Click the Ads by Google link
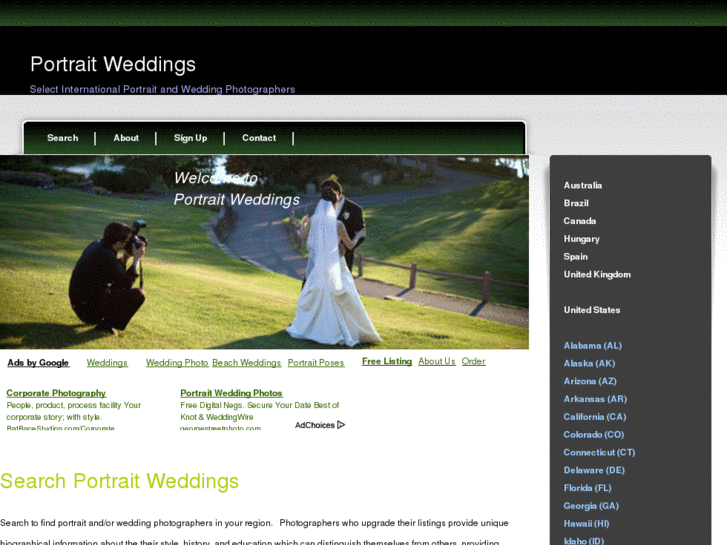Image resolution: width=727 pixels, height=545 pixels. (38, 363)
